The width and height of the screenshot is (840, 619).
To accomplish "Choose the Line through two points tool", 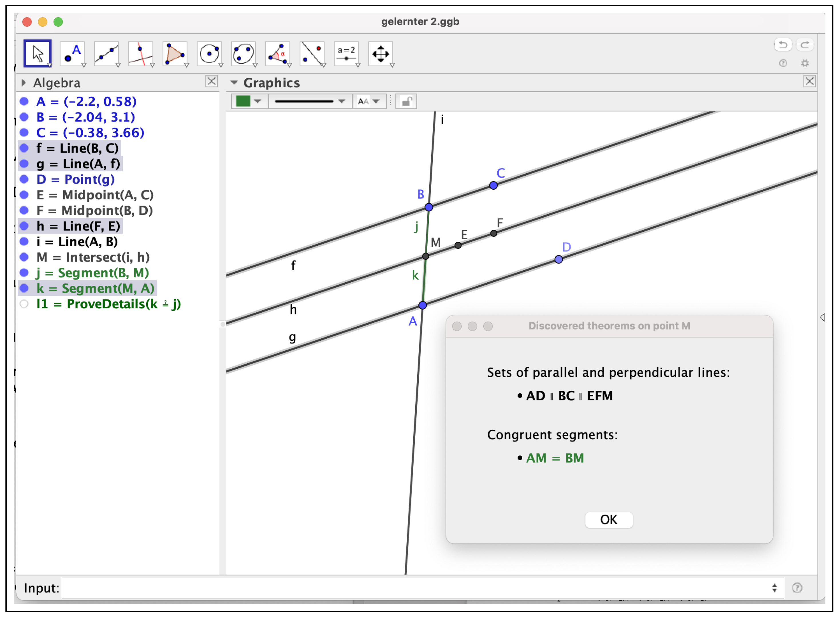I will [106, 53].
